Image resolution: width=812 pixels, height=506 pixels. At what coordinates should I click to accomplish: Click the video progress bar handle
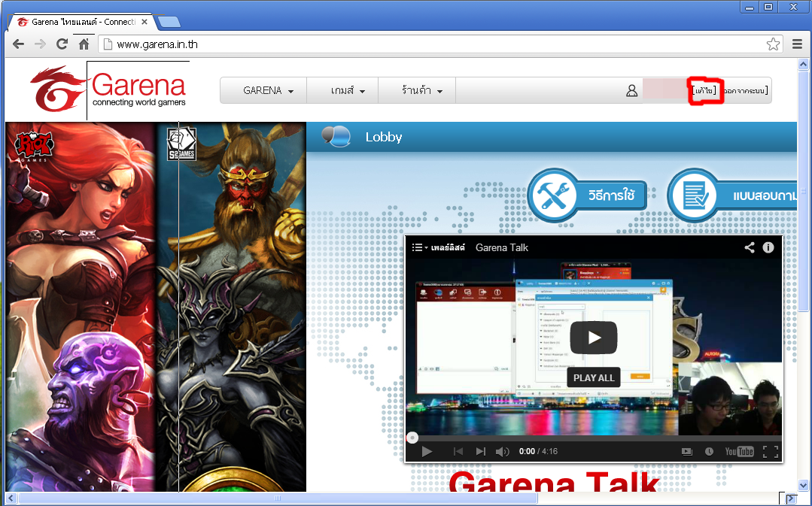pos(412,438)
